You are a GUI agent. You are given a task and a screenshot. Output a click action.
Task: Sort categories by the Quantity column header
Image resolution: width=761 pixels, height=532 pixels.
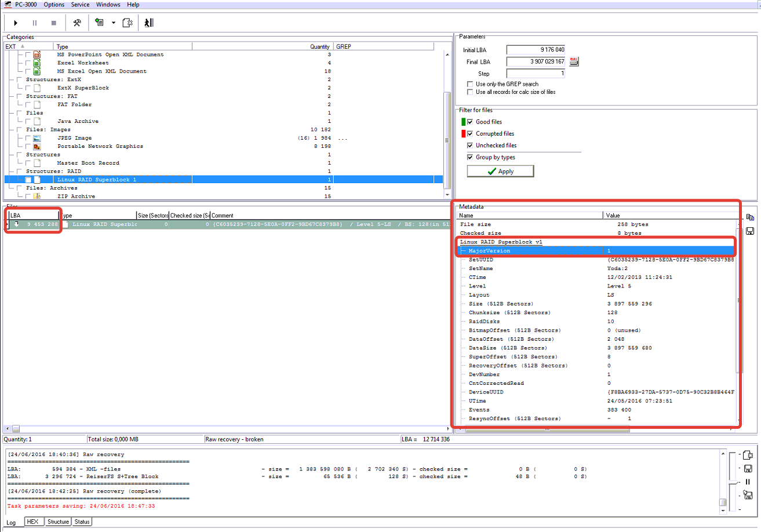point(262,46)
